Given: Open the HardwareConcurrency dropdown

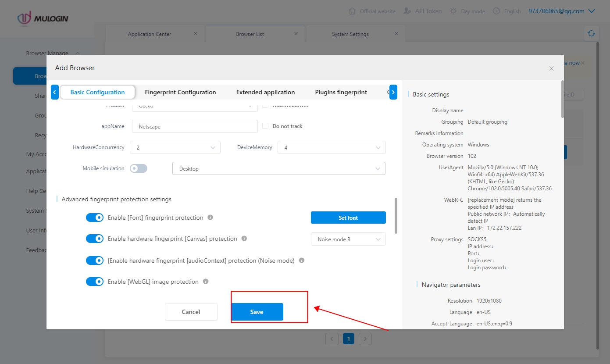Looking at the screenshot, I should click(x=175, y=148).
